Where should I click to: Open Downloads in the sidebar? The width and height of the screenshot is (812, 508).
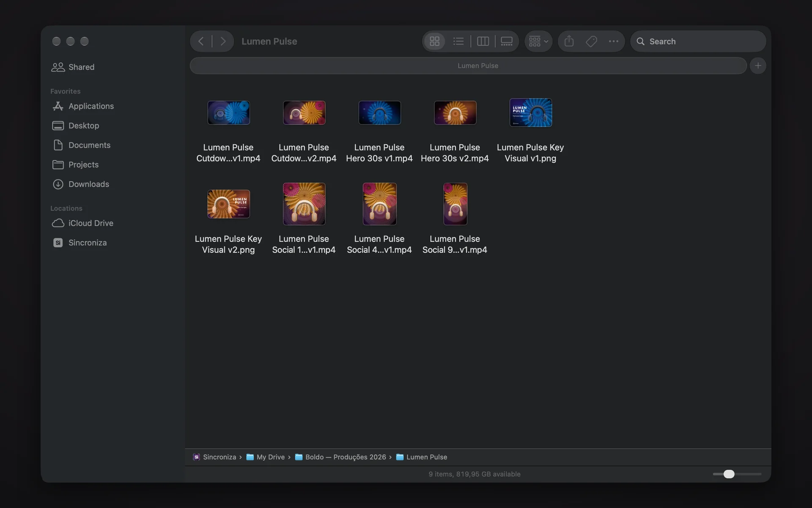tap(81, 184)
